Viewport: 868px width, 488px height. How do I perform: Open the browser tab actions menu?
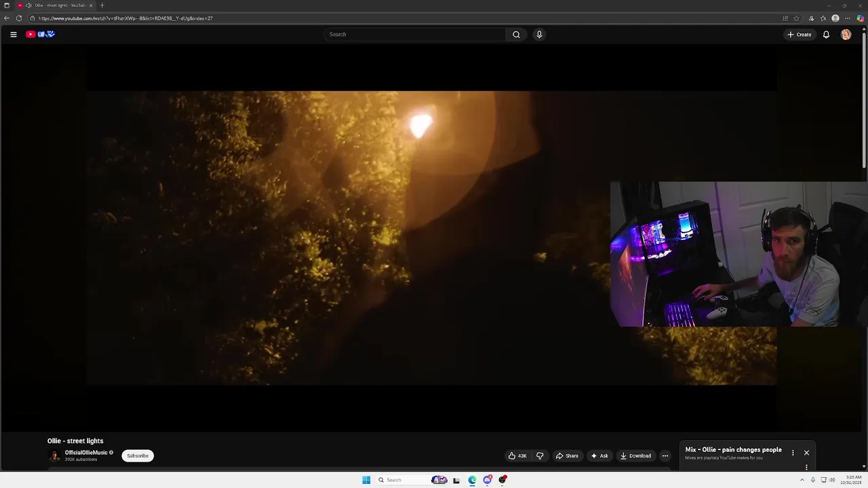(7, 5)
